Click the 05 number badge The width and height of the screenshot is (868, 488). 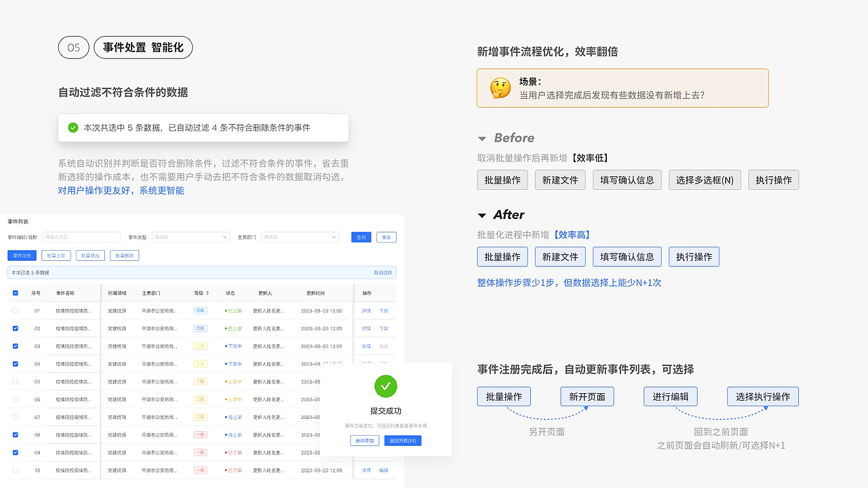coord(74,47)
